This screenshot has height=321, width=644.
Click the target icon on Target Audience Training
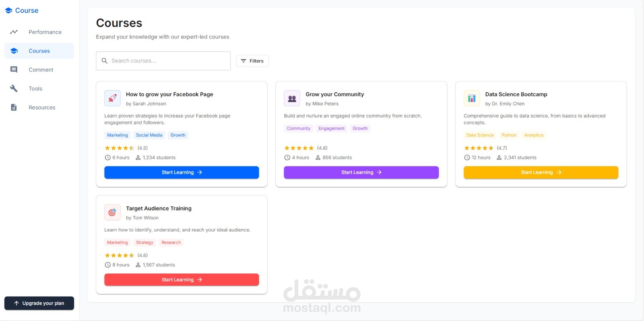point(112,212)
